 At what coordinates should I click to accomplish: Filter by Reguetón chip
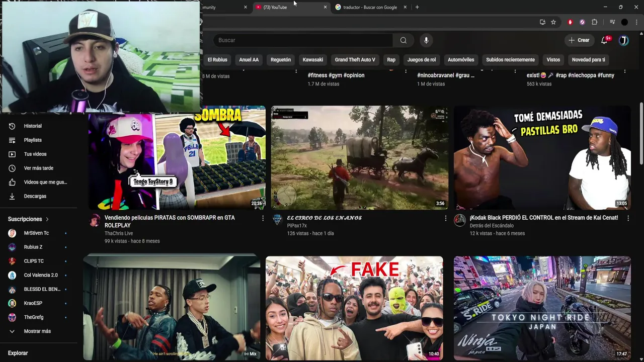pyautogui.click(x=281, y=60)
